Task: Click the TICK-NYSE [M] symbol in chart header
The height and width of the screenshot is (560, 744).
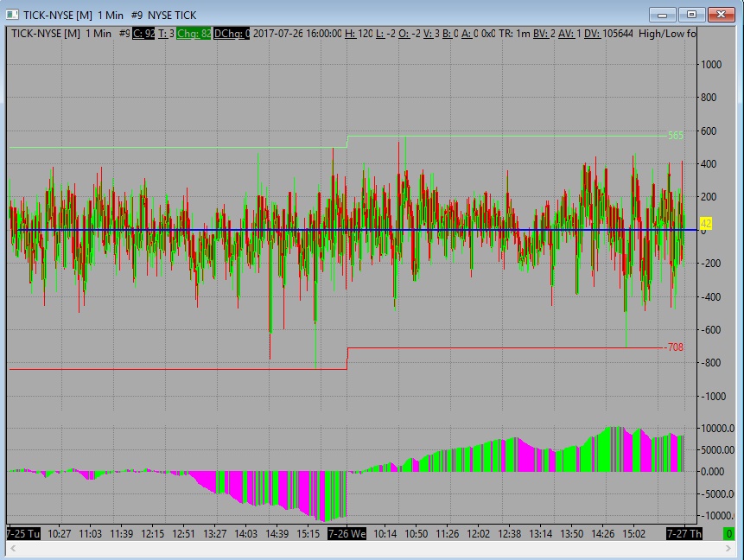Action: [x=46, y=33]
